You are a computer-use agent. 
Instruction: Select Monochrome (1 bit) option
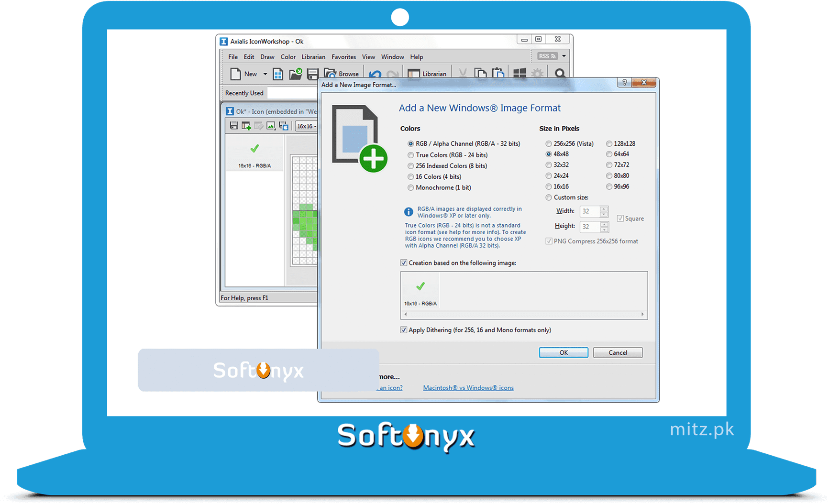(x=439, y=187)
